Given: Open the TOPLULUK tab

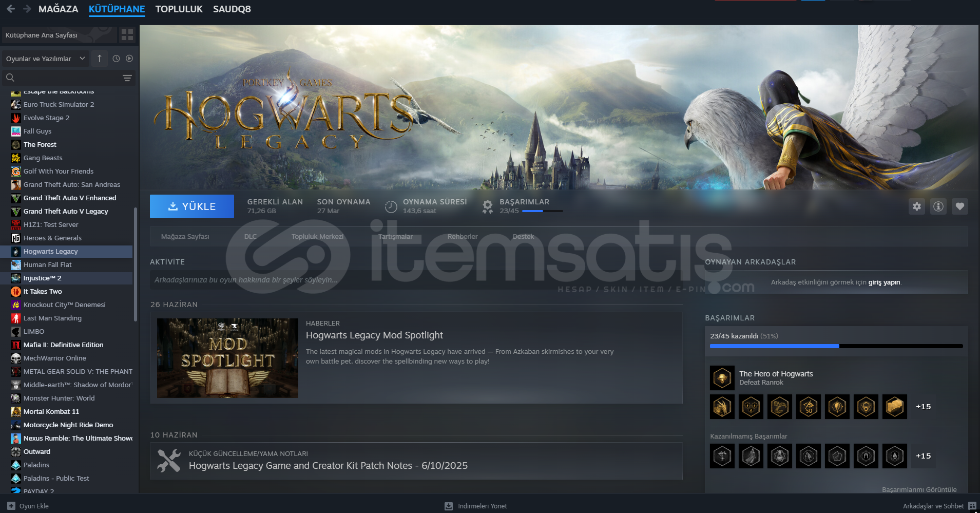Looking at the screenshot, I should coord(179,9).
